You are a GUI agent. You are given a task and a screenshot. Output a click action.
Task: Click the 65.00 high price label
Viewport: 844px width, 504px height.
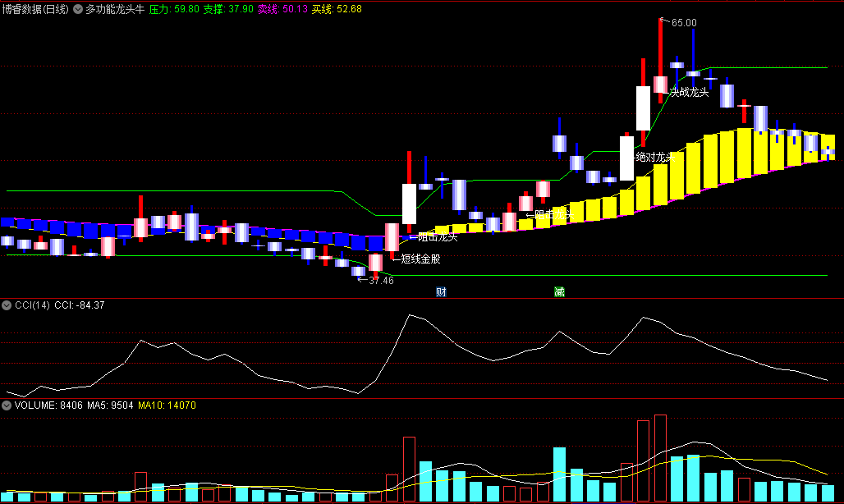[x=684, y=23]
